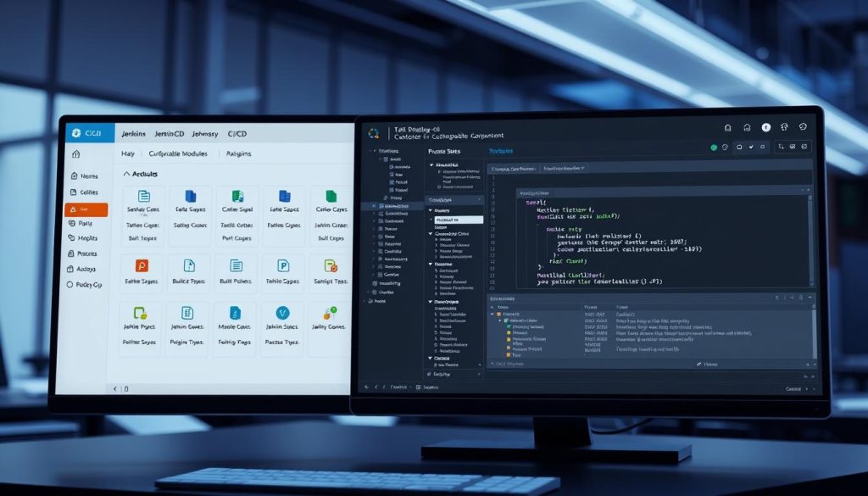
Task: Open the CI/CD tab next to Johnsry
Action: pyautogui.click(x=237, y=134)
